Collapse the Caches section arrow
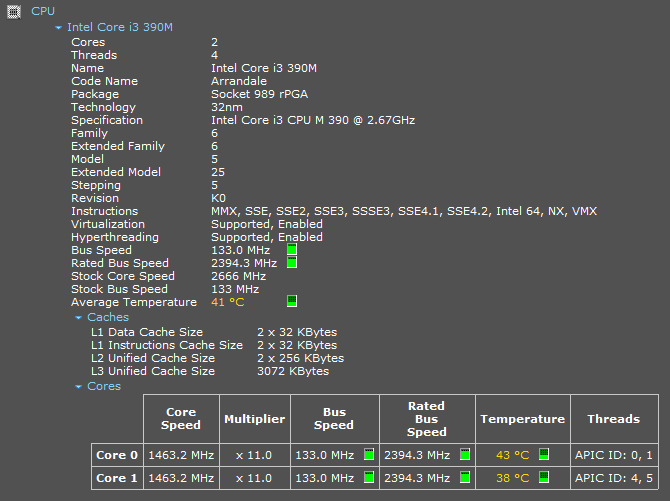This screenshot has width=670, height=501. point(79,318)
